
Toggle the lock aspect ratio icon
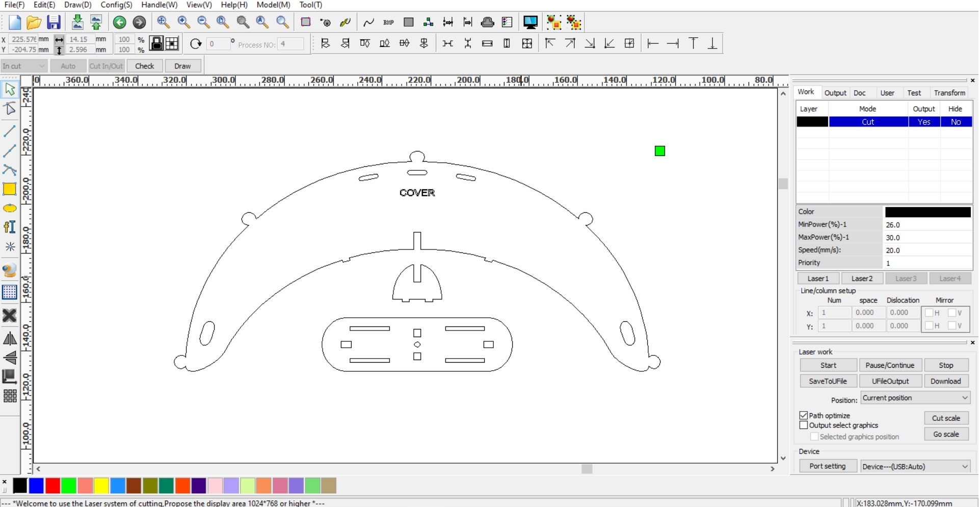tap(156, 44)
